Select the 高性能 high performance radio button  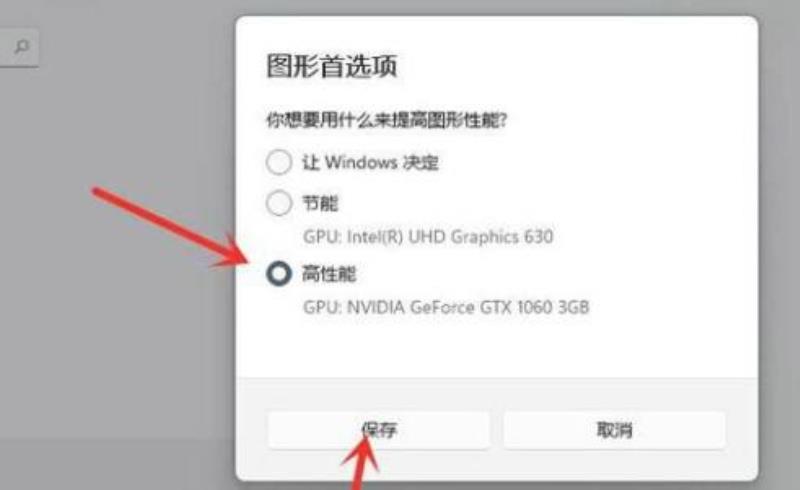pyautogui.click(x=279, y=273)
